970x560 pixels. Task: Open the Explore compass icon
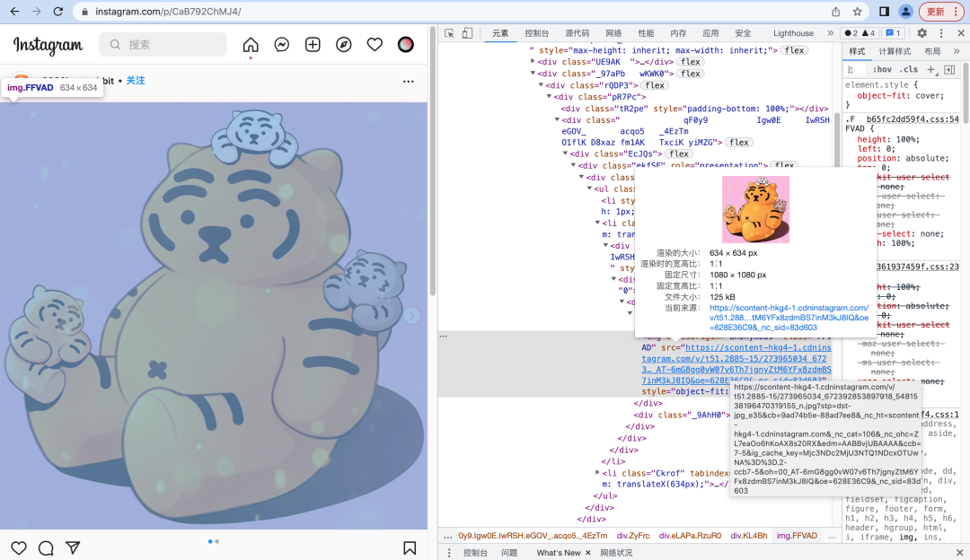[343, 45]
